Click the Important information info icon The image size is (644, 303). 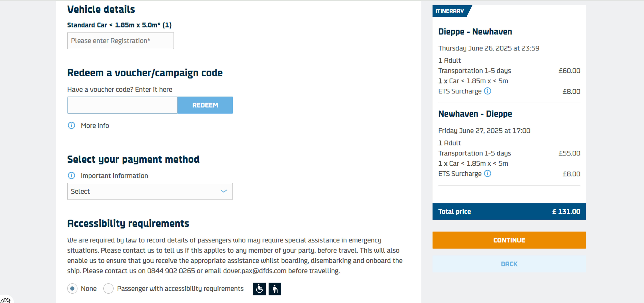tap(71, 176)
